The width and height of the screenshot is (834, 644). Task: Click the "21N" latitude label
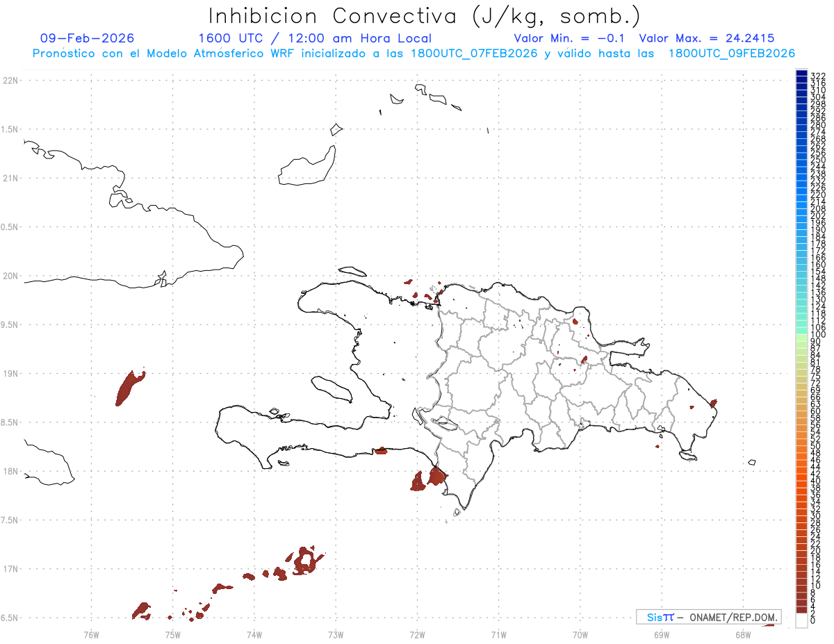click(x=10, y=179)
